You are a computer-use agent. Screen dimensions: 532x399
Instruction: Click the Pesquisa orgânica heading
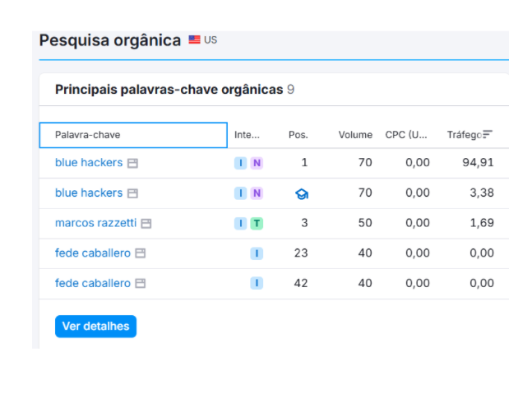tap(110, 41)
